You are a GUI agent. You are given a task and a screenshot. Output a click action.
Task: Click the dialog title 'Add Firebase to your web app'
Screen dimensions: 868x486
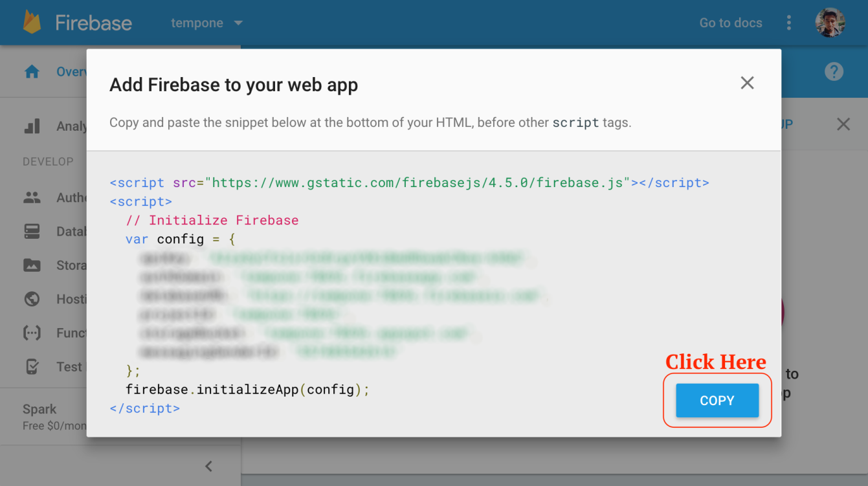(234, 85)
